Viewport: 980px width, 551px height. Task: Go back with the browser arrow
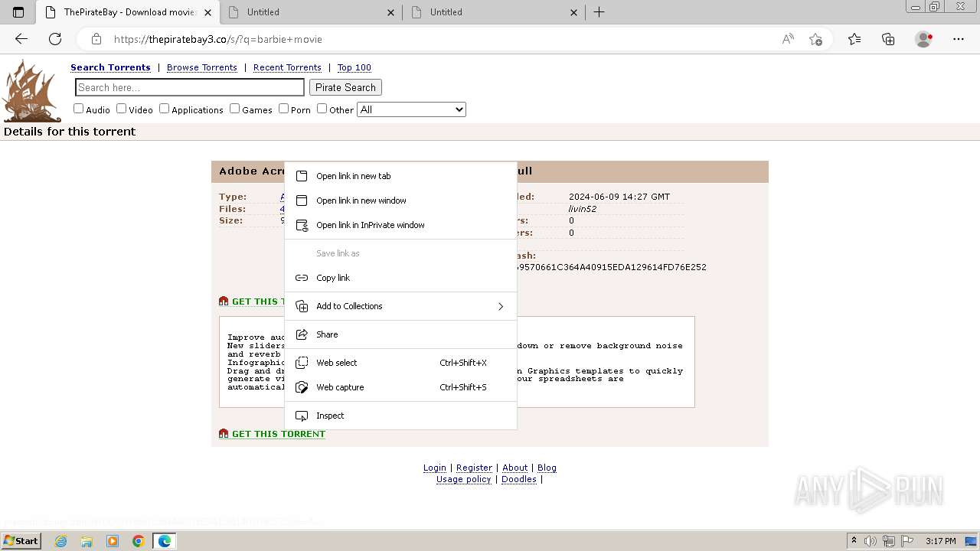[21, 39]
